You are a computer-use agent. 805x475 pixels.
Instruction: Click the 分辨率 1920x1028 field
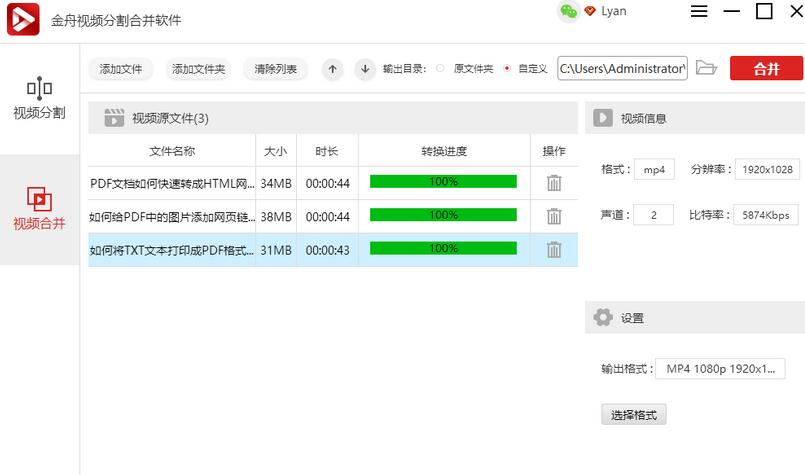[x=767, y=169]
